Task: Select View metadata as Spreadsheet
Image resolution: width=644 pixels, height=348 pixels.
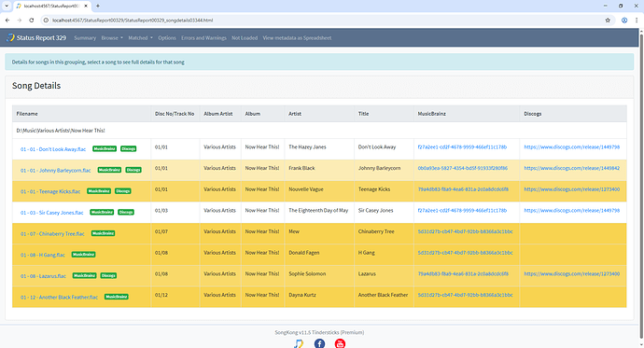Action: [x=297, y=37]
